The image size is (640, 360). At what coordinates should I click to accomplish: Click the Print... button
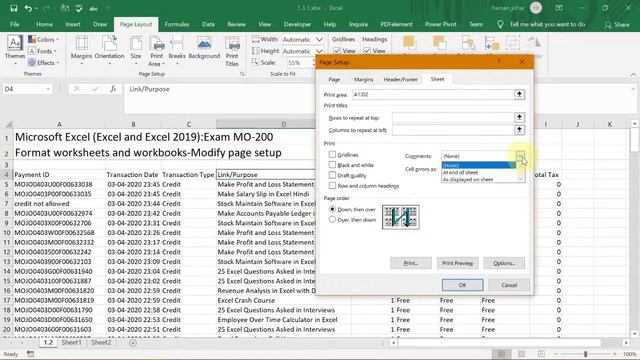click(411, 263)
